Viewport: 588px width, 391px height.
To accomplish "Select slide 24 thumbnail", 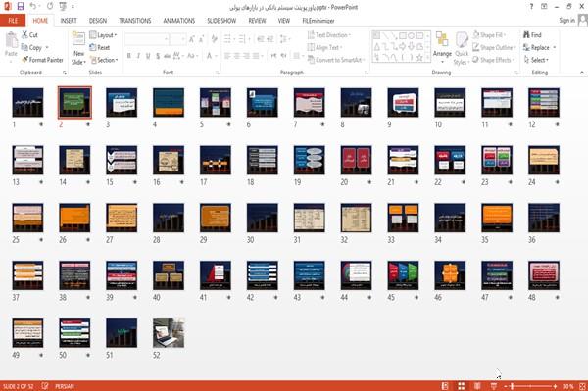I will 543,160.
